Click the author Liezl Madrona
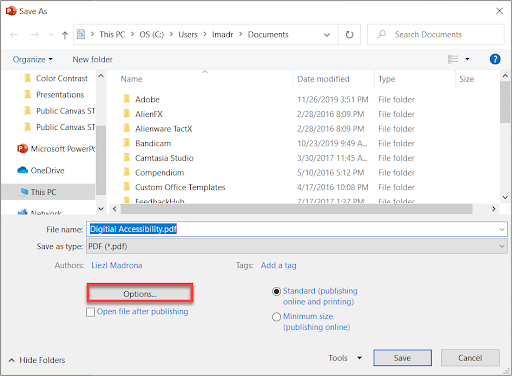Viewport: 512px width, 376px height. [117, 265]
